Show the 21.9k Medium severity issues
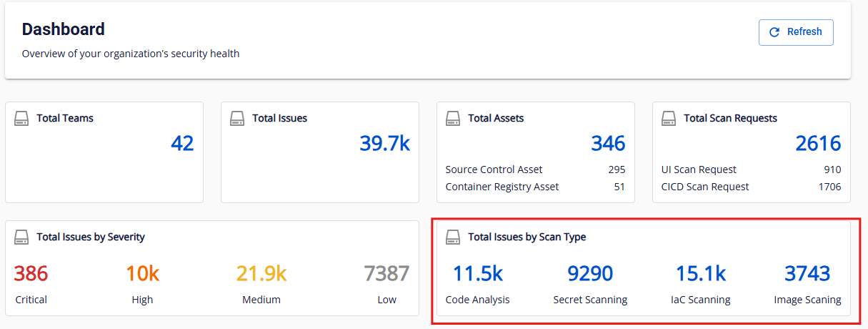The image size is (868, 329). [261, 274]
